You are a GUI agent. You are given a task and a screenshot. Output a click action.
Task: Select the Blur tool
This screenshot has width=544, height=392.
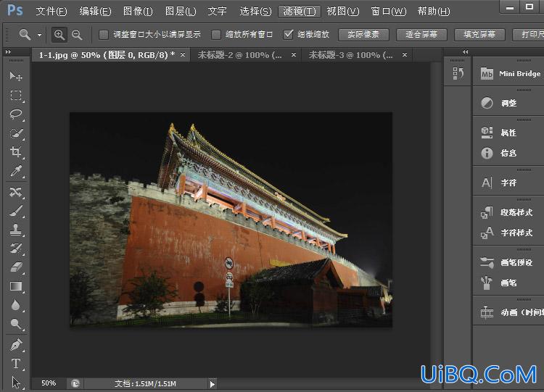tap(16, 305)
